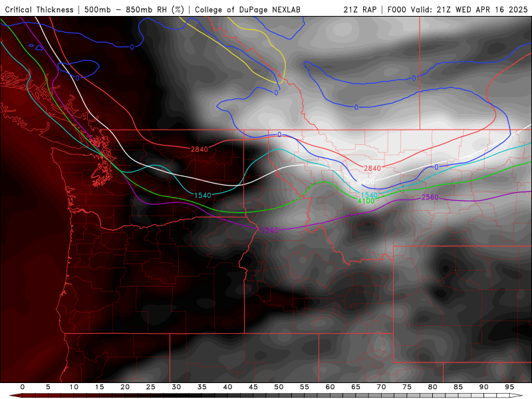Select the "F000" forecast hour text
This screenshot has height=399, width=532.
396,10
